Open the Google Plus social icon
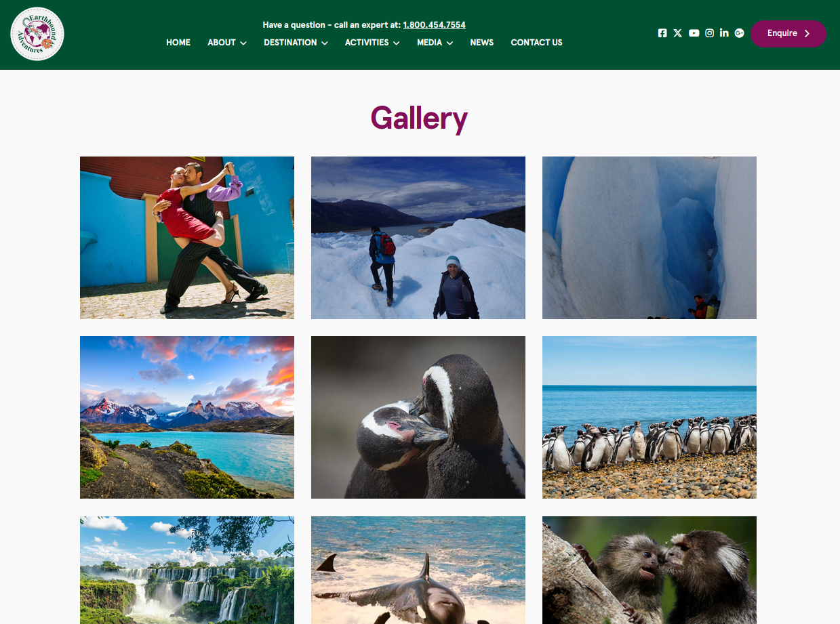Image resolution: width=840 pixels, height=624 pixels. [x=740, y=33]
